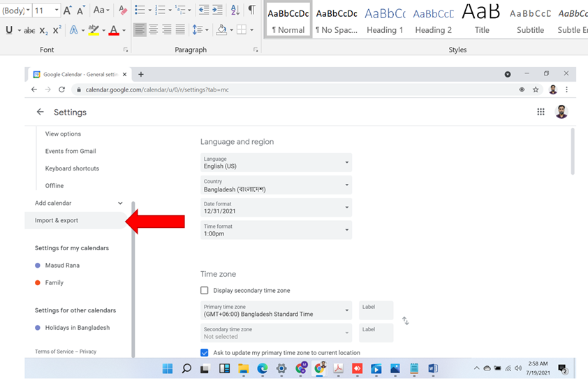Align text right in Word
This screenshot has height=390, width=588.
coord(166,29)
